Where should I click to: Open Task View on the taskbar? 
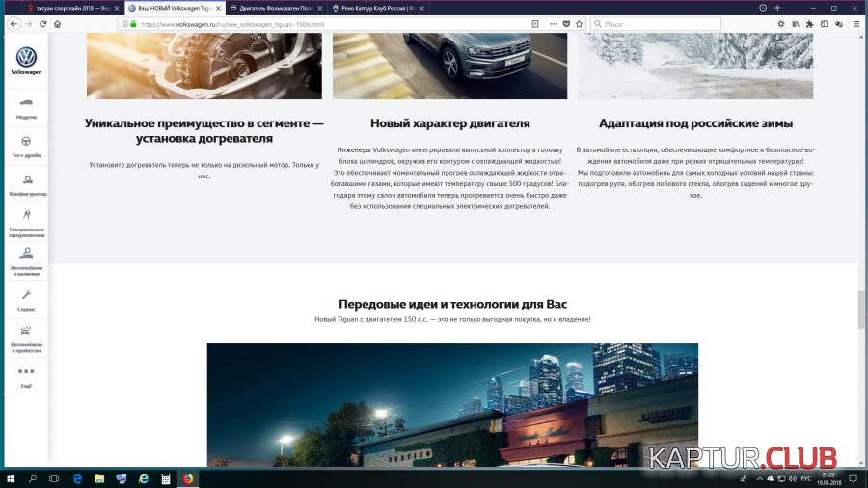(x=54, y=478)
